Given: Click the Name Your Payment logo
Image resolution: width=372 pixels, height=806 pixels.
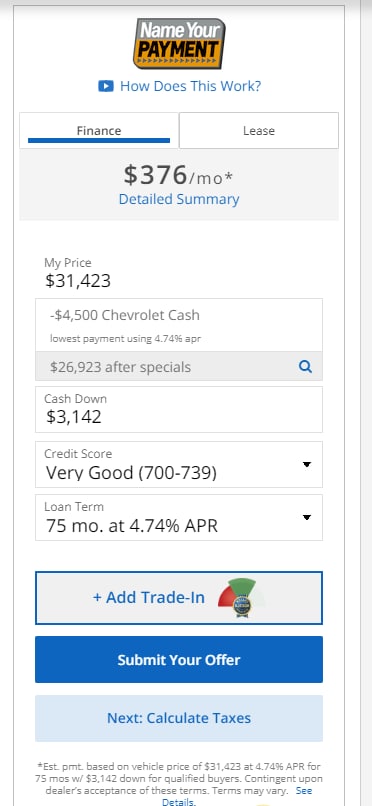Looking at the screenshot, I should click(x=179, y=43).
